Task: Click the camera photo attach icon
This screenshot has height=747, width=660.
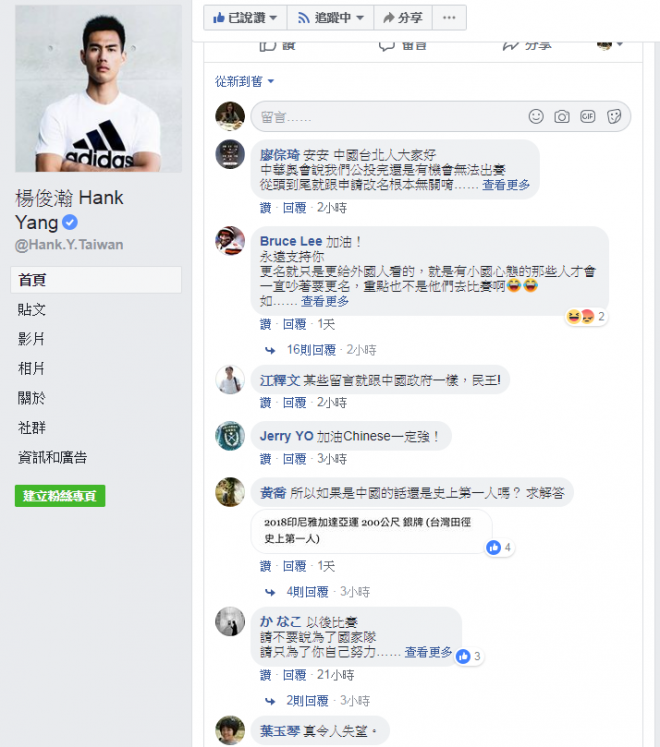Action: coord(562,116)
